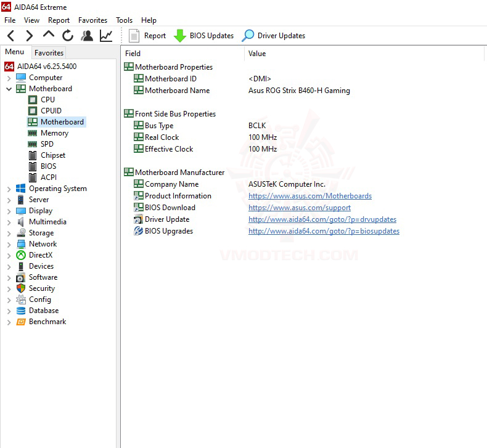The width and height of the screenshot is (487, 448).
Task: Open the biosupdates aida64 link
Action: (324, 231)
